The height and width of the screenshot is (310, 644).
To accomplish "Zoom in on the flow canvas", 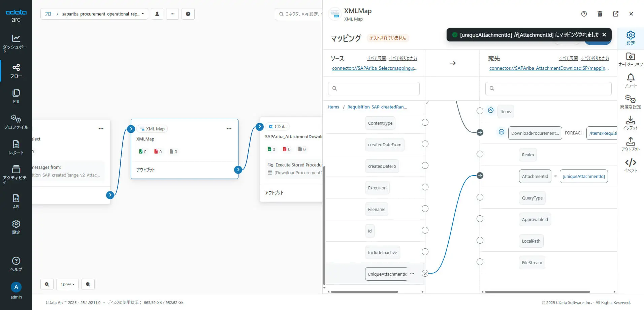I will point(47,284).
